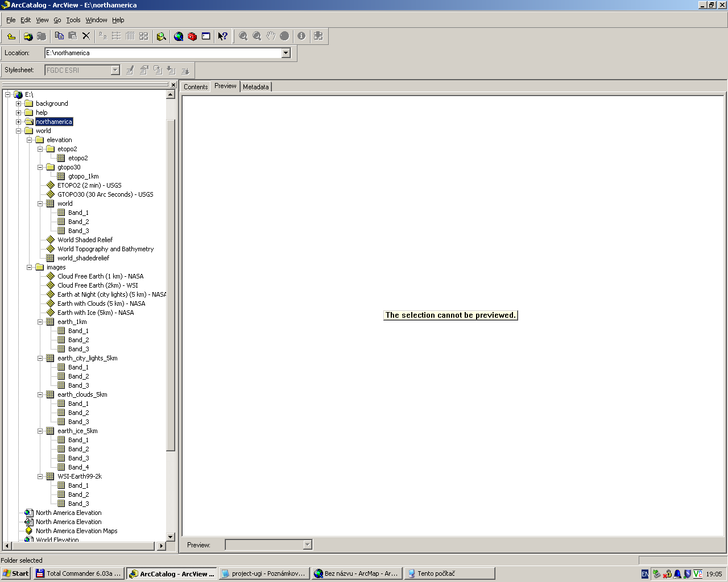Click the Copy toolbar icon
728x582 pixels.
coord(59,36)
